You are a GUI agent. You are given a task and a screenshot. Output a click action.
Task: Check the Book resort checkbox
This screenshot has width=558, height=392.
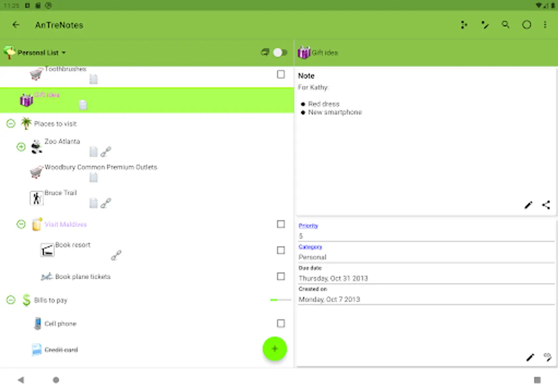(x=281, y=250)
